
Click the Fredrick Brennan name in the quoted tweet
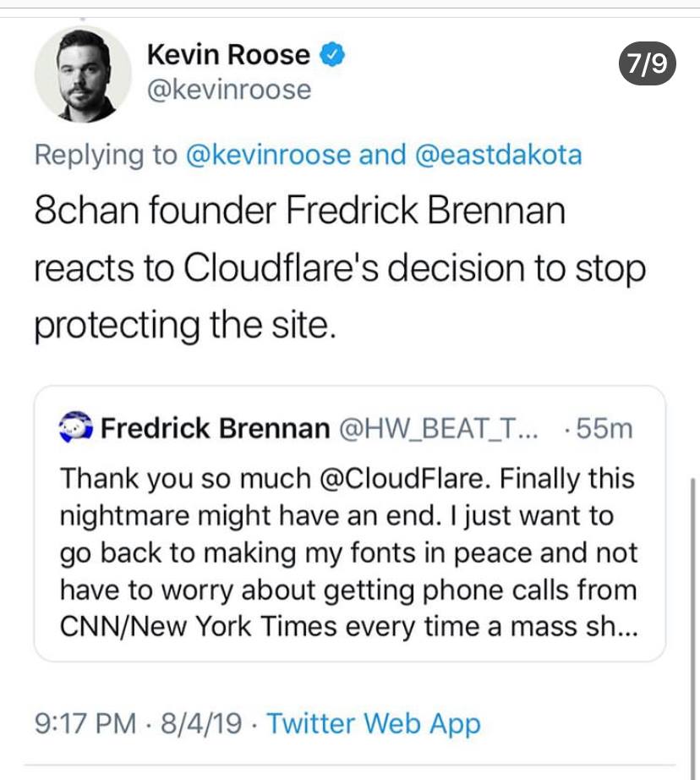[x=215, y=429]
